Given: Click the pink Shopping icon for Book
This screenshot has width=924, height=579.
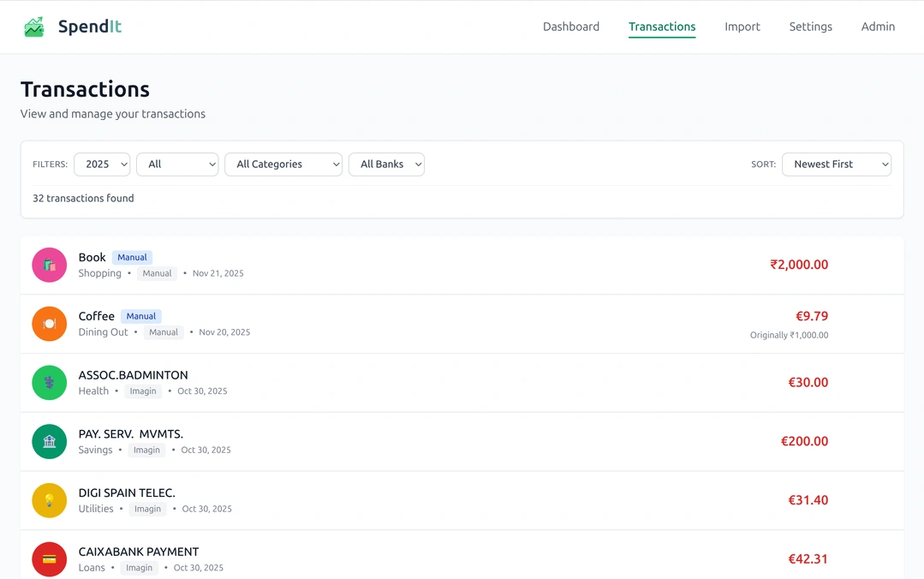Looking at the screenshot, I should point(50,265).
